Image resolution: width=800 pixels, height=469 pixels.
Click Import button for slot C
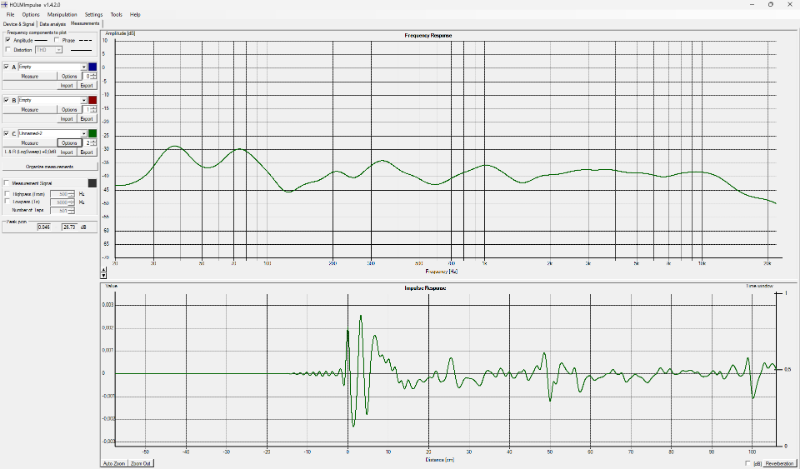click(67, 152)
